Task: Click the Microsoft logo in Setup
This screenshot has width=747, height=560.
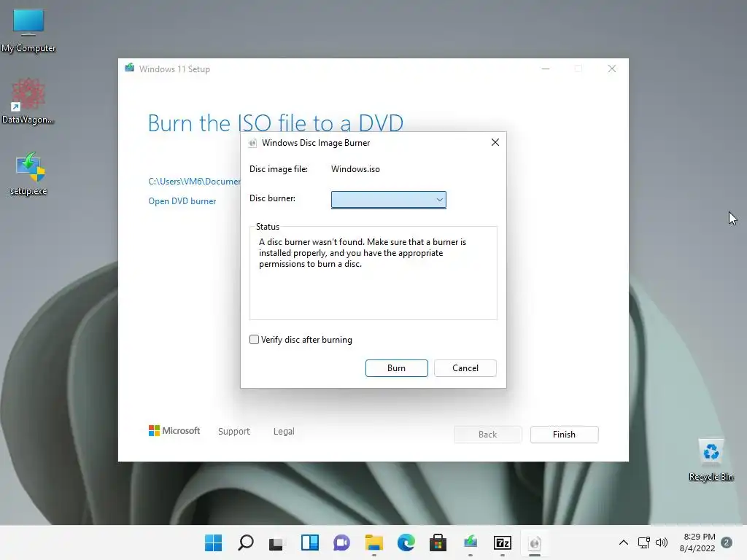Action: (x=174, y=430)
